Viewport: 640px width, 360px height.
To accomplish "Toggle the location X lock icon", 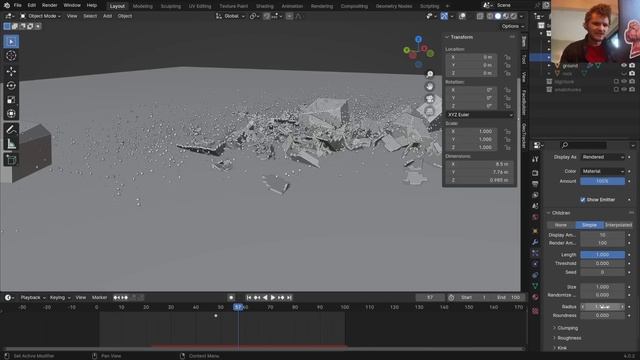I will pyautogui.click(x=507, y=57).
